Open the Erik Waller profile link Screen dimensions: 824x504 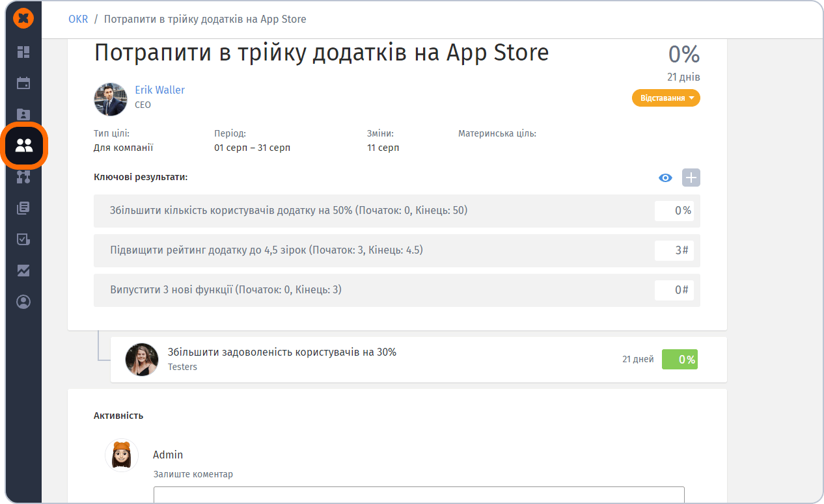pyautogui.click(x=159, y=90)
